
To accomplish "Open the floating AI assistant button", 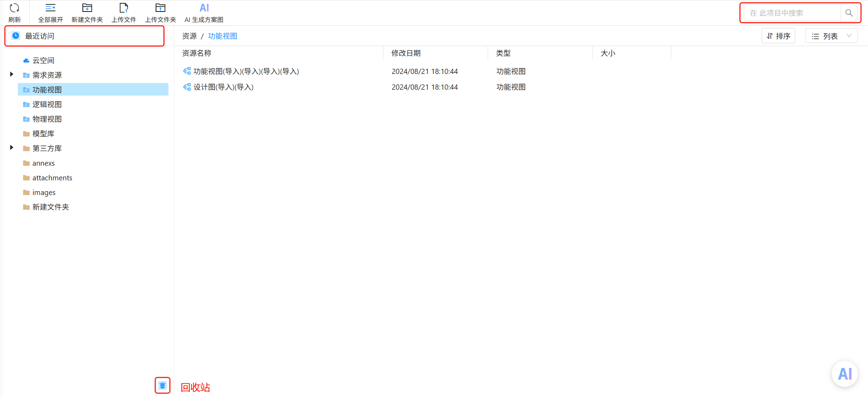I will [x=845, y=374].
